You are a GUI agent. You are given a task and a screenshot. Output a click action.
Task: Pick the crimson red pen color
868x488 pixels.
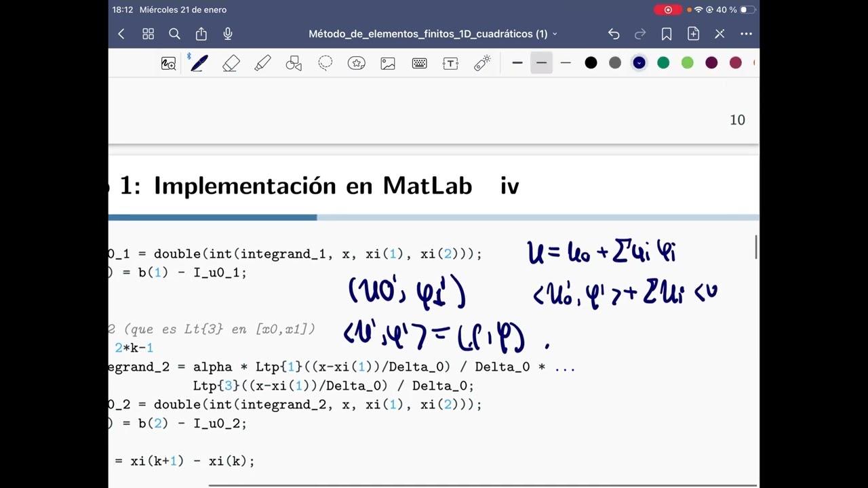[736, 63]
